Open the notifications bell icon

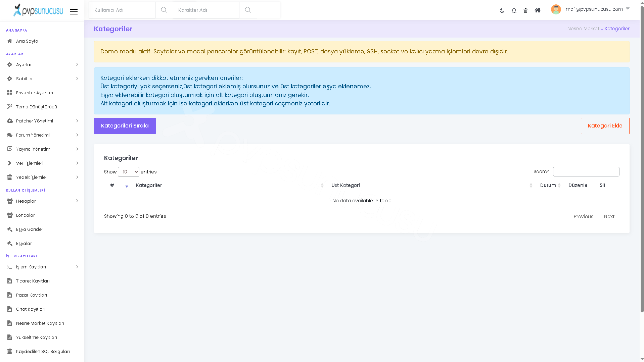514,10
